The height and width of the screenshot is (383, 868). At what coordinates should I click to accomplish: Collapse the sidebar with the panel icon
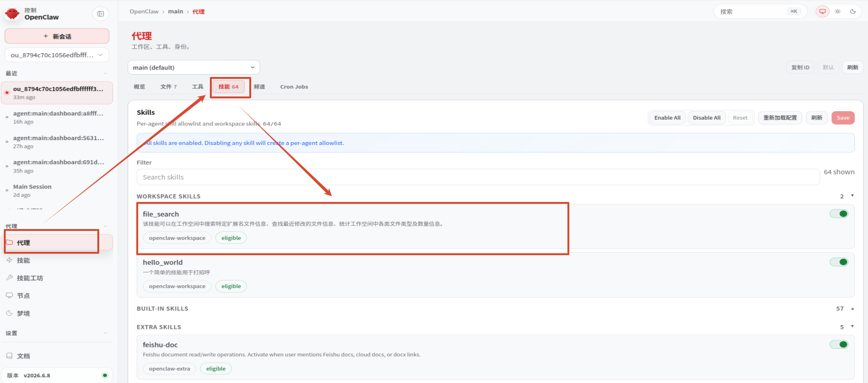coord(101,14)
